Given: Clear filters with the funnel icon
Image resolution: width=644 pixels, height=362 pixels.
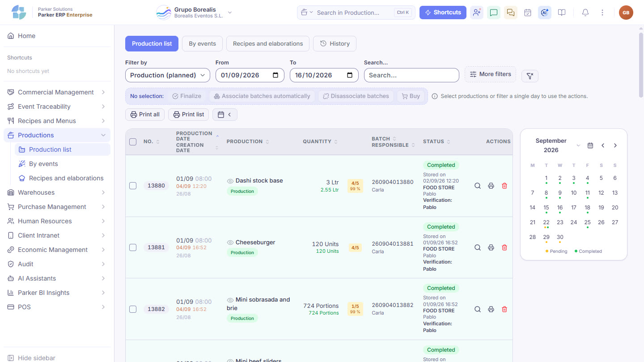Looking at the screenshot, I should [x=530, y=76].
